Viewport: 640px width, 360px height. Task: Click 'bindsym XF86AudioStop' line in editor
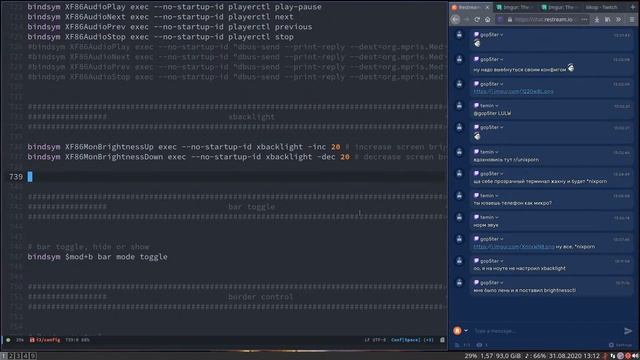(160, 37)
